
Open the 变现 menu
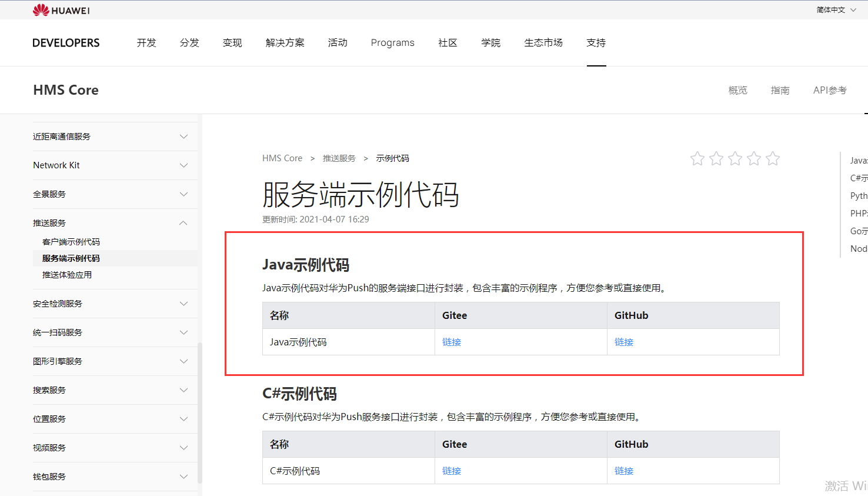[x=232, y=43]
